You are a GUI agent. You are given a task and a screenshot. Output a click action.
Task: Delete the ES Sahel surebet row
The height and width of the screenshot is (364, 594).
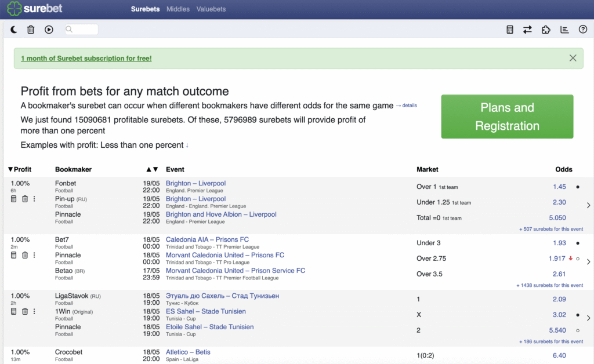pyautogui.click(x=25, y=311)
